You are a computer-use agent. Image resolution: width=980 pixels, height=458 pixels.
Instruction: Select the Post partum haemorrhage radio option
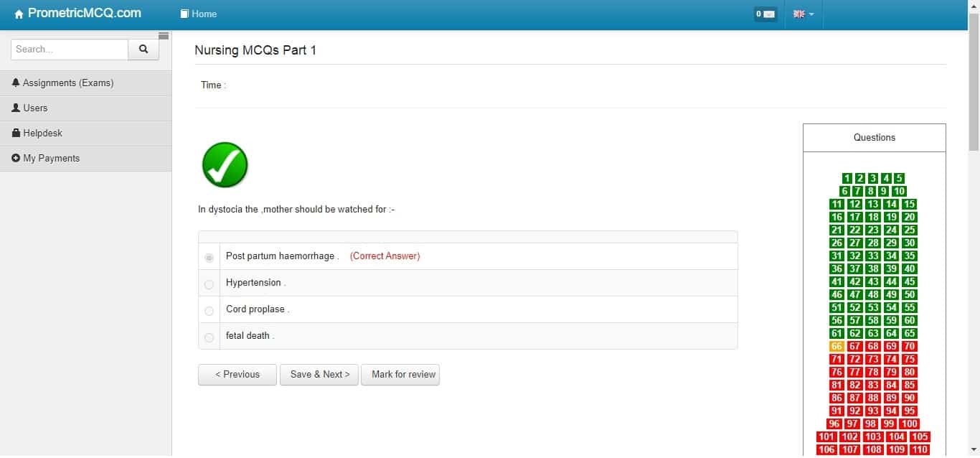point(209,257)
